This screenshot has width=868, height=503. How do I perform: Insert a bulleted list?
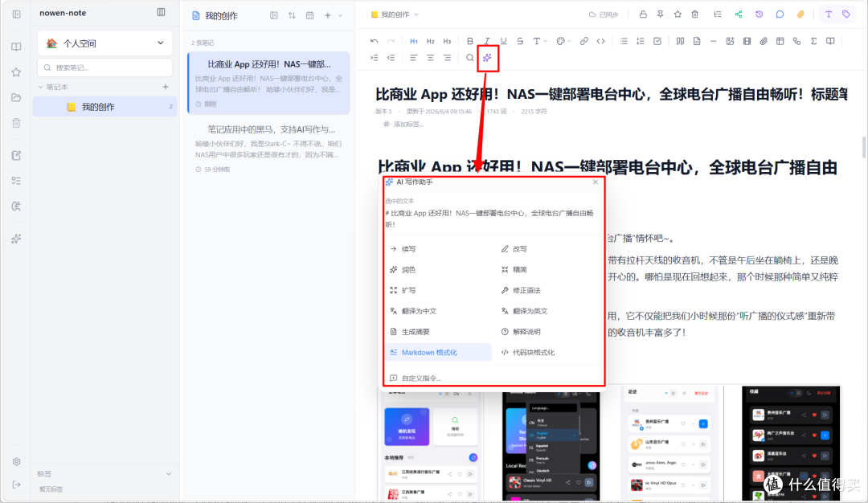pyautogui.click(x=624, y=41)
